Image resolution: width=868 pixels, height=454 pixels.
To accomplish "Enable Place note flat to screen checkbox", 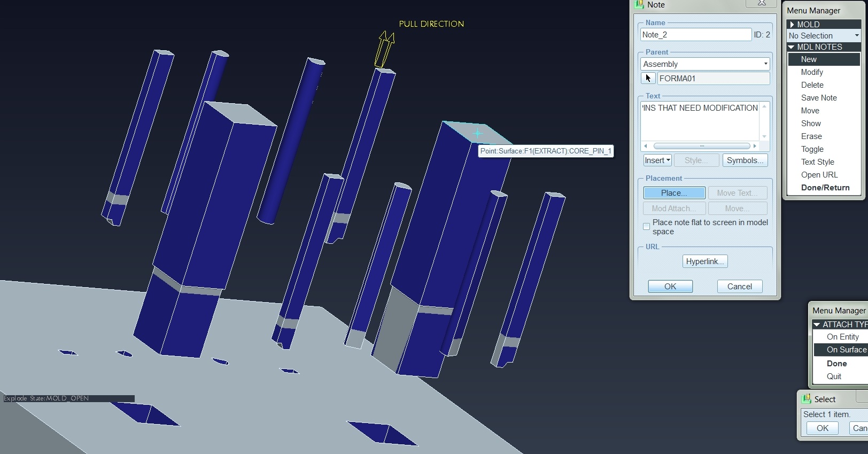I will click(646, 226).
